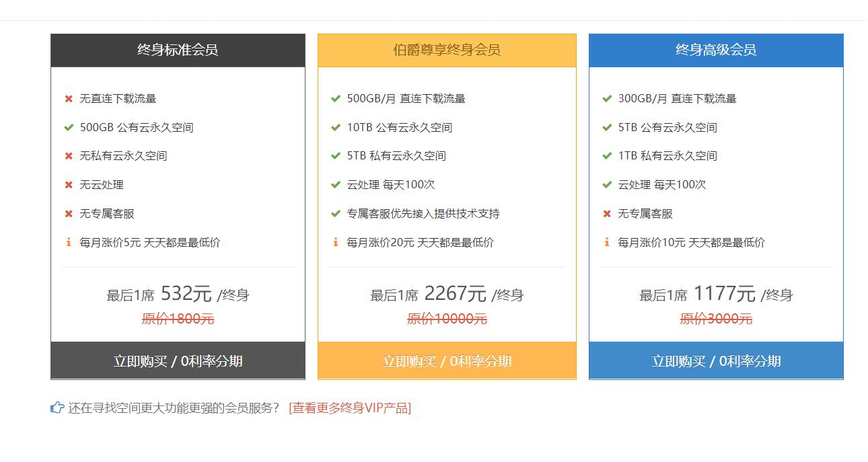Click the strikethrough price 原价10000元
Viewport: 868px width, 462px height.
446,319
